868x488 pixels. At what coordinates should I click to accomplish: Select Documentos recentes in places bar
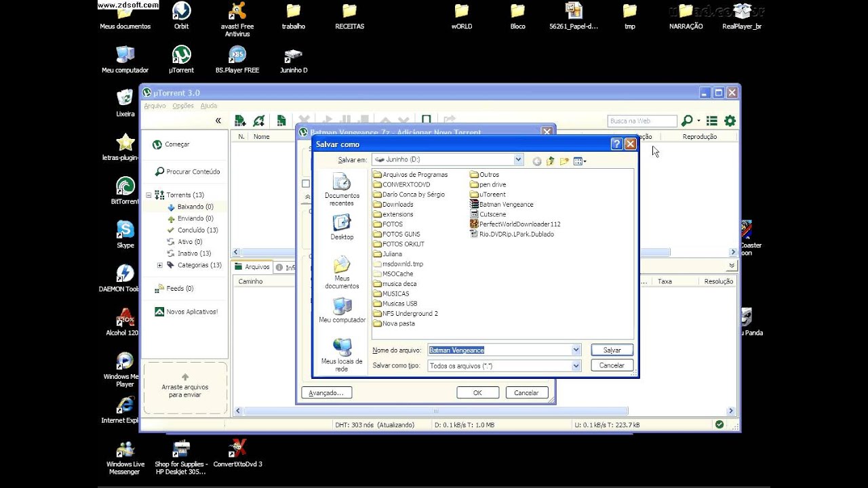point(342,190)
